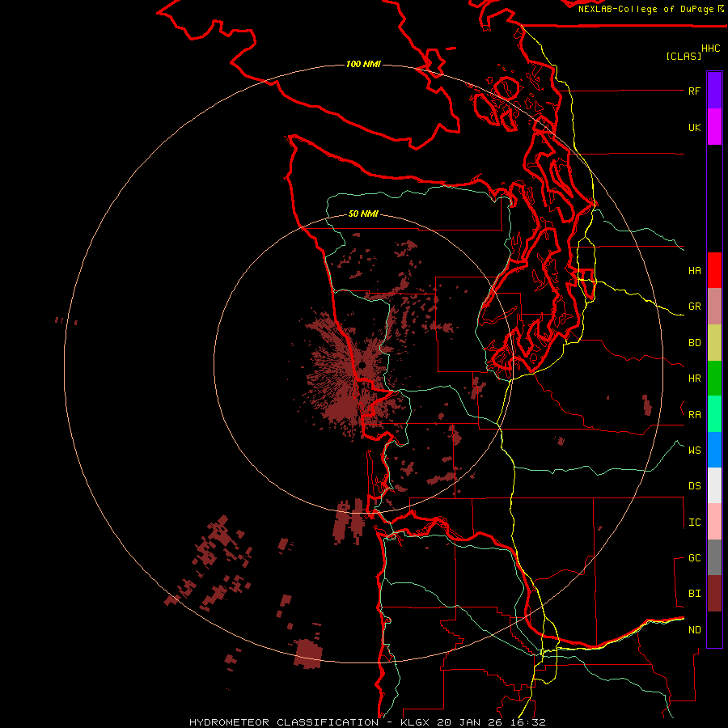Click the 'IC' legend label
The height and width of the screenshot is (728, 728).
(694, 523)
